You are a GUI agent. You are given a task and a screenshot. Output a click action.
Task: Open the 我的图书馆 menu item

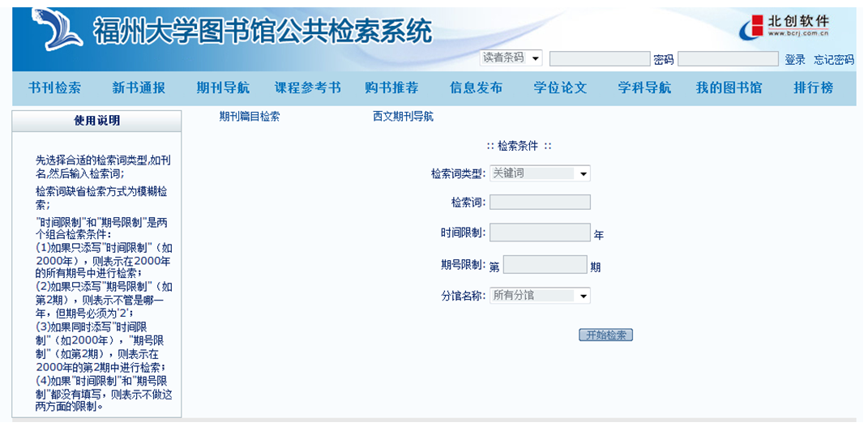tap(729, 88)
